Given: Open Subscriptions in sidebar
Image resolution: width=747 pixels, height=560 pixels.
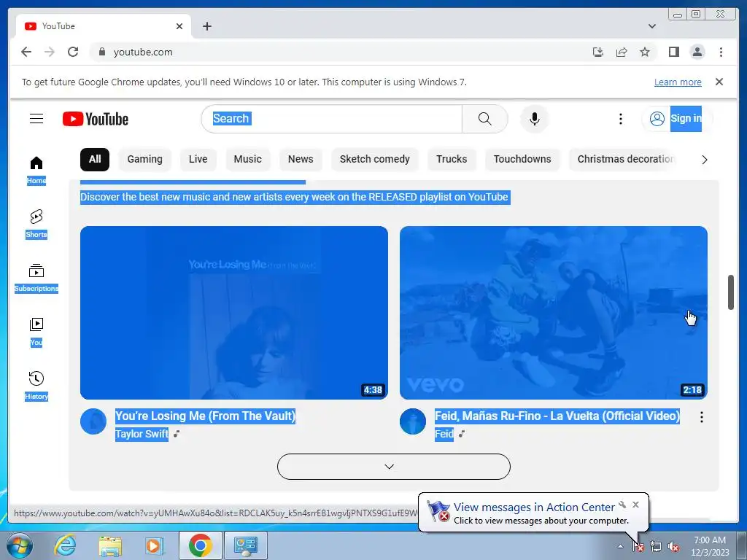Looking at the screenshot, I should pyautogui.click(x=36, y=278).
